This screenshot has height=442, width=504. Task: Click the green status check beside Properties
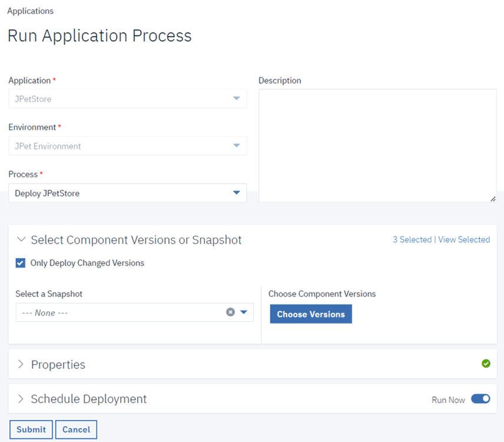486,364
